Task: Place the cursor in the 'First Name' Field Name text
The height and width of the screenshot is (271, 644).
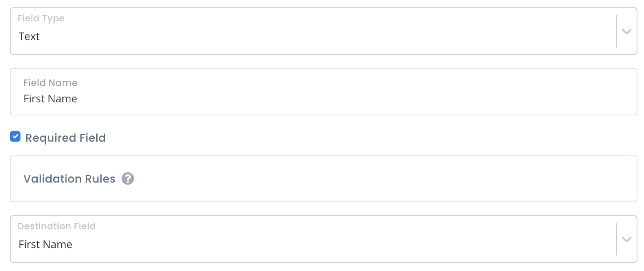Action: coord(50,99)
